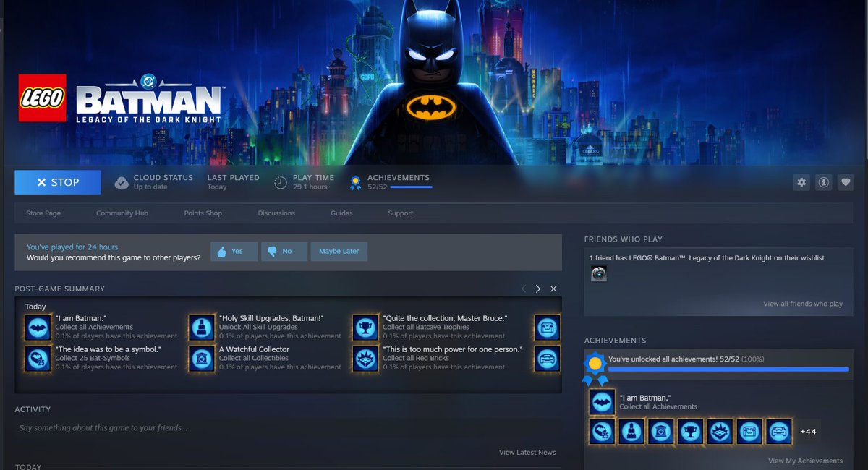Open the Guides tab

tap(341, 213)
